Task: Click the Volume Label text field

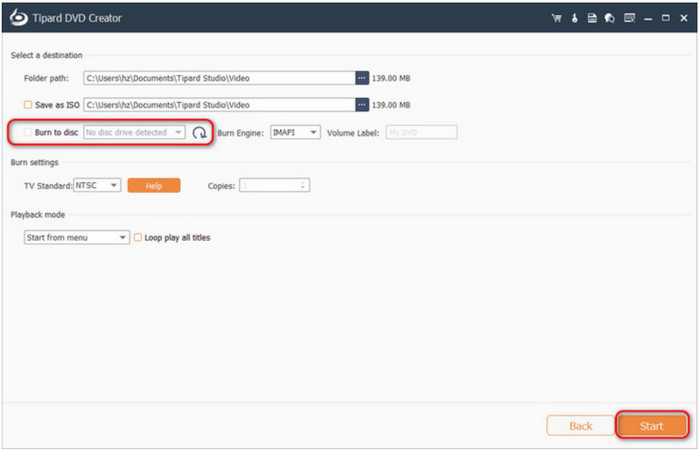Action: 420,132
